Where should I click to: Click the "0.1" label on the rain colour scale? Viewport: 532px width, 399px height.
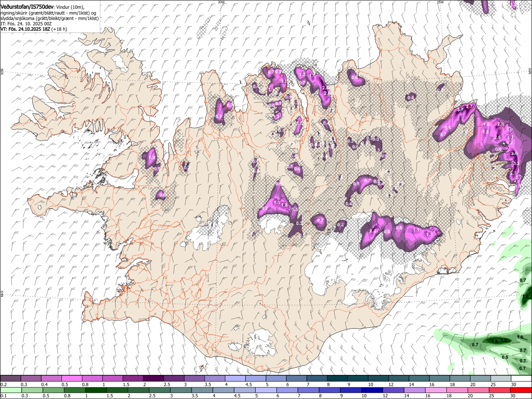tap(4, 396)
